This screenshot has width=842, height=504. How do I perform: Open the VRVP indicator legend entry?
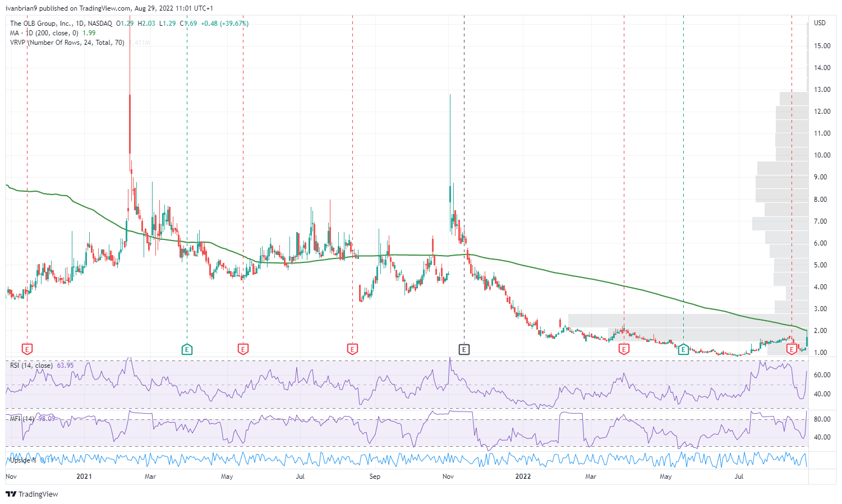click(67, 43)
